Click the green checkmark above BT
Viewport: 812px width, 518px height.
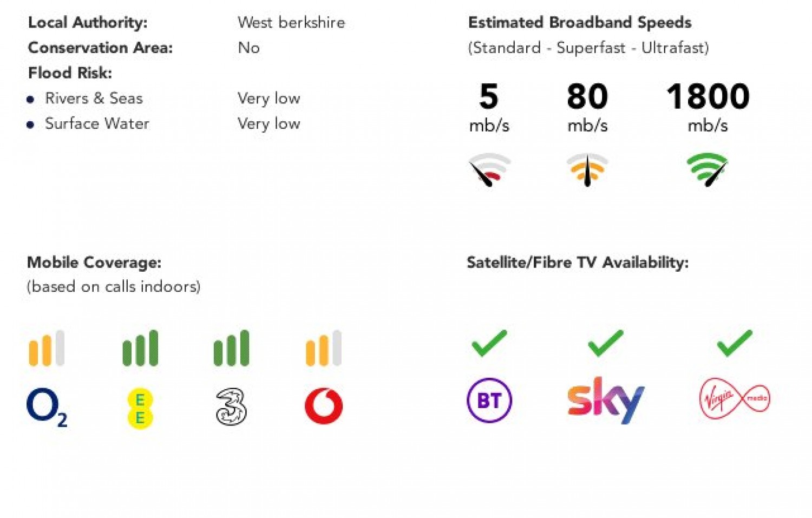[489, 343]
